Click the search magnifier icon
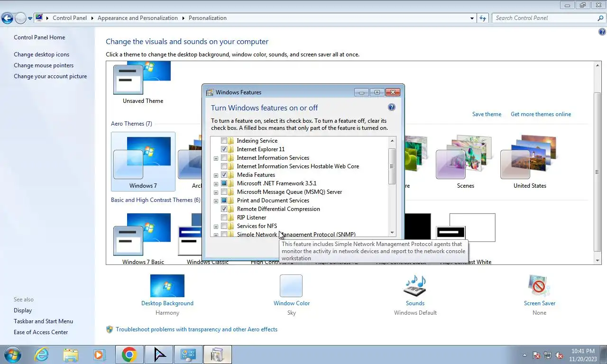Viewport: 607px width, 364px height. 600,18
